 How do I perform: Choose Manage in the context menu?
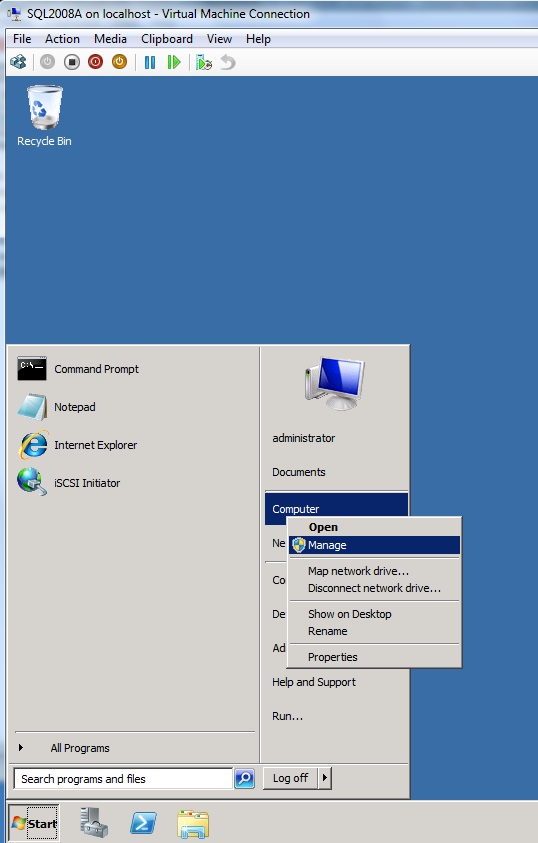tap(375, 545)
